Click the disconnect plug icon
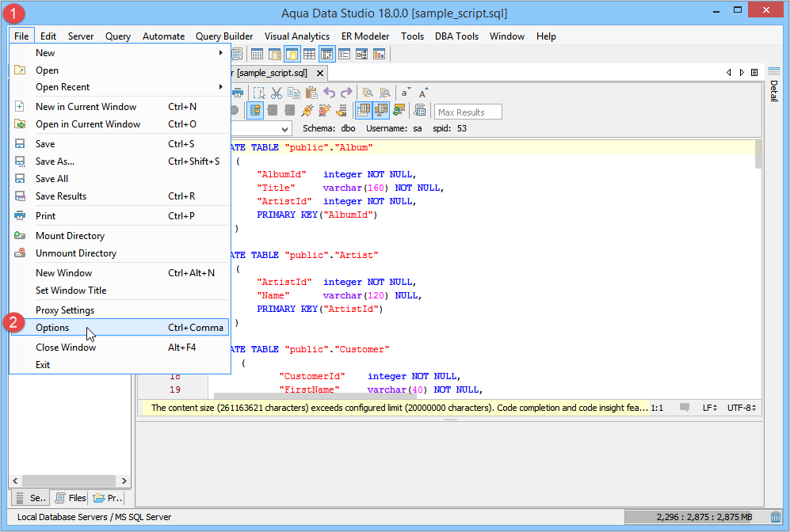Viewport: 790px width, 532px height. tap(325, 111)
